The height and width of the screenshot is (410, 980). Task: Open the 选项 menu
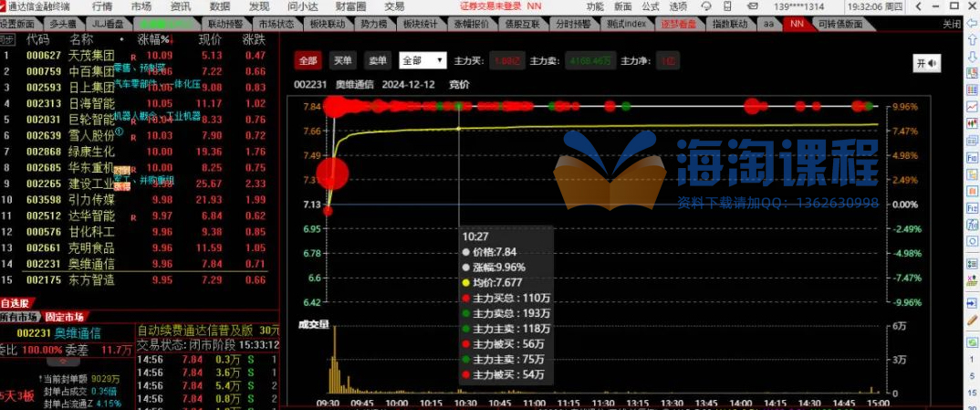pos(678,6)
